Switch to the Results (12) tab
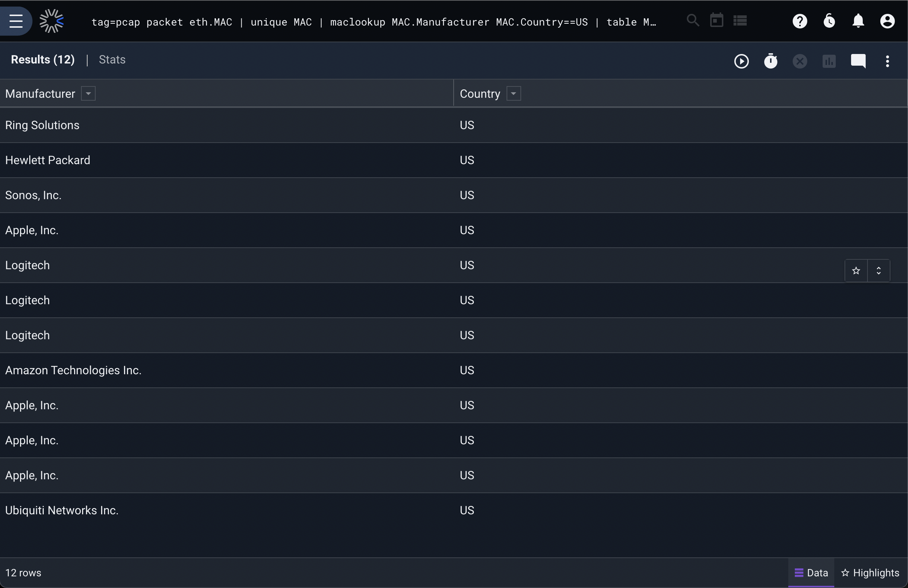908x588 pixels. click(43, 60)
